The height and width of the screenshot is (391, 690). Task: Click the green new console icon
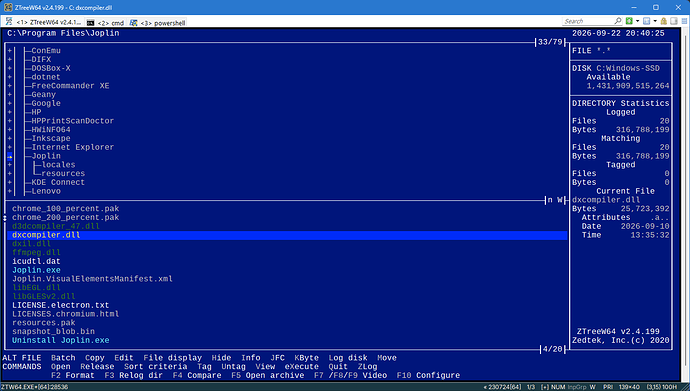coord(629,21)
